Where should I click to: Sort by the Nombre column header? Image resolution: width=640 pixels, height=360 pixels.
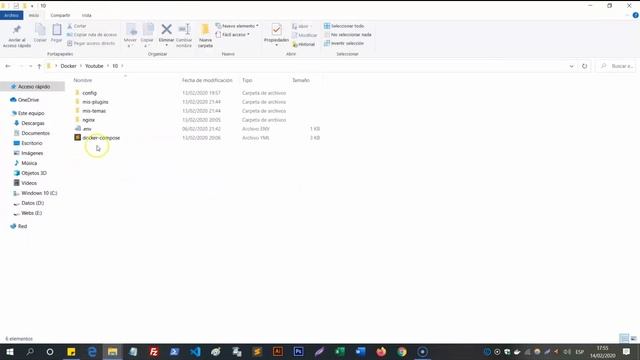tap(83, 80)
